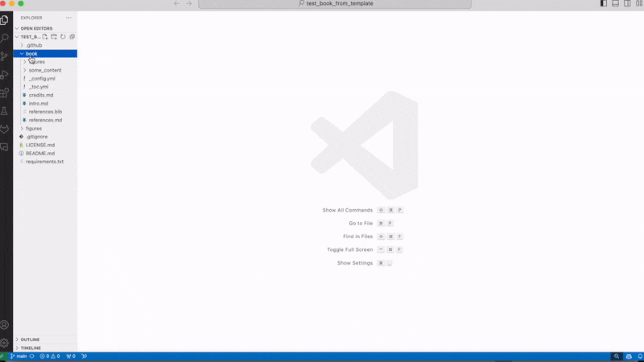
Task: Collapse the book folder
Action: click(x=45, y=53)
